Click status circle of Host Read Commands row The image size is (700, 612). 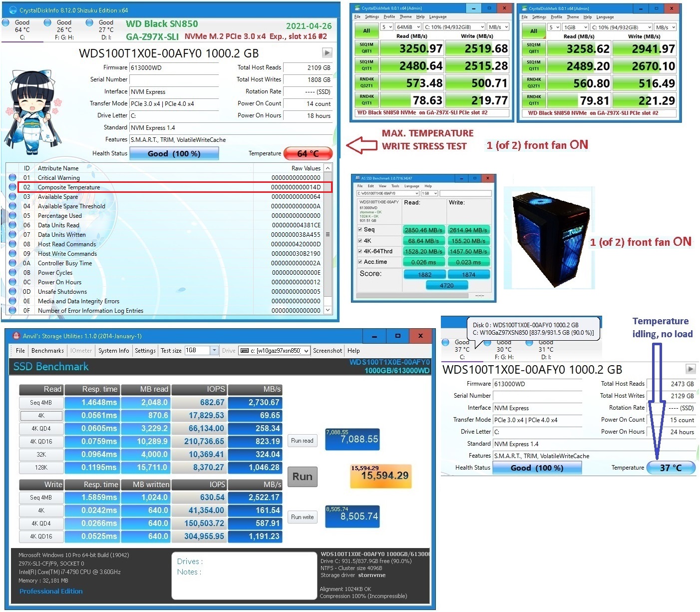pos(12,244)
